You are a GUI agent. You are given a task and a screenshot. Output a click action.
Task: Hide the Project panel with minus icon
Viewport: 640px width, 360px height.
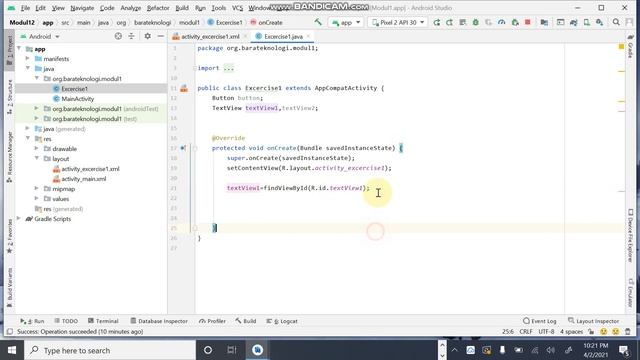(x=160, y=36)
